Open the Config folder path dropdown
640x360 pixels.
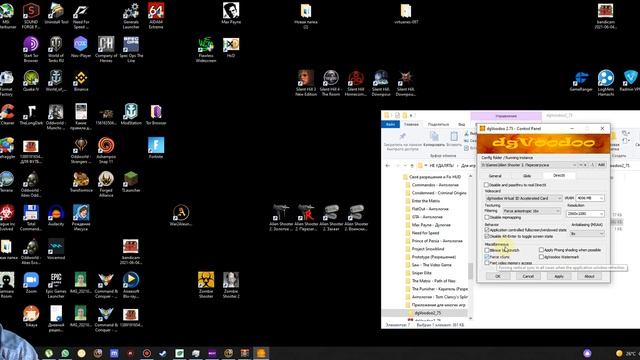tap(529, 165)
